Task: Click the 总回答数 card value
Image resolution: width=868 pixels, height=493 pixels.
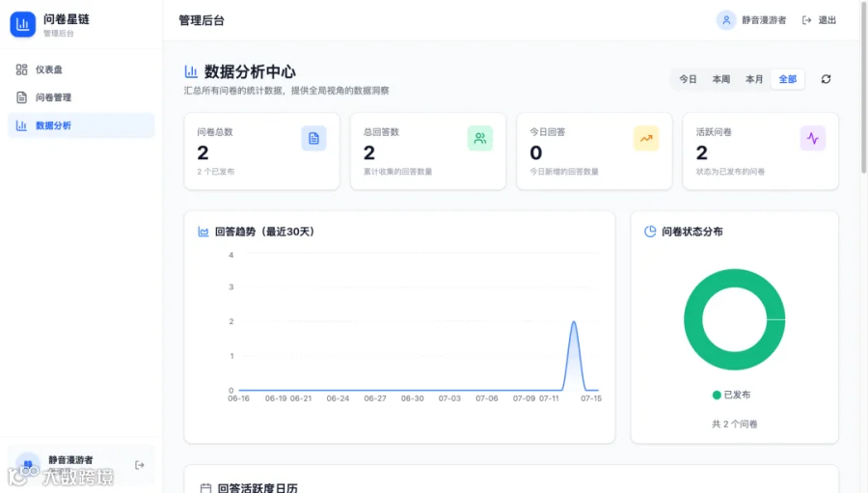Action: [369, 152]
